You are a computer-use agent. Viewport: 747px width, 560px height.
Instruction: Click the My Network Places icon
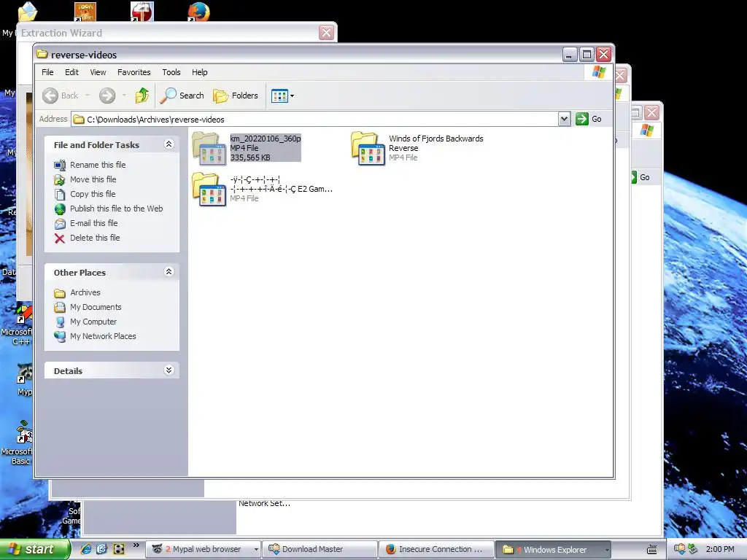click(x=60, y=337)
